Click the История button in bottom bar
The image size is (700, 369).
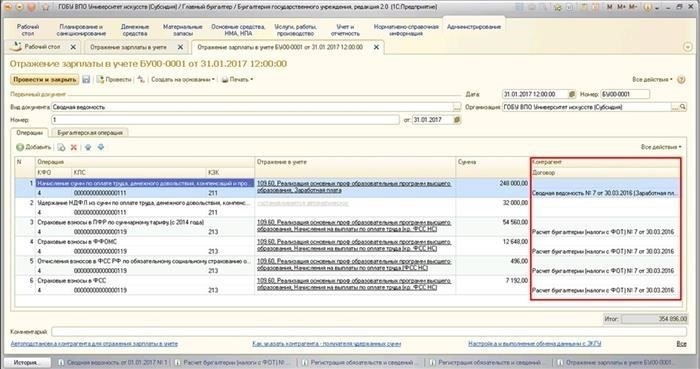(26, 362)
